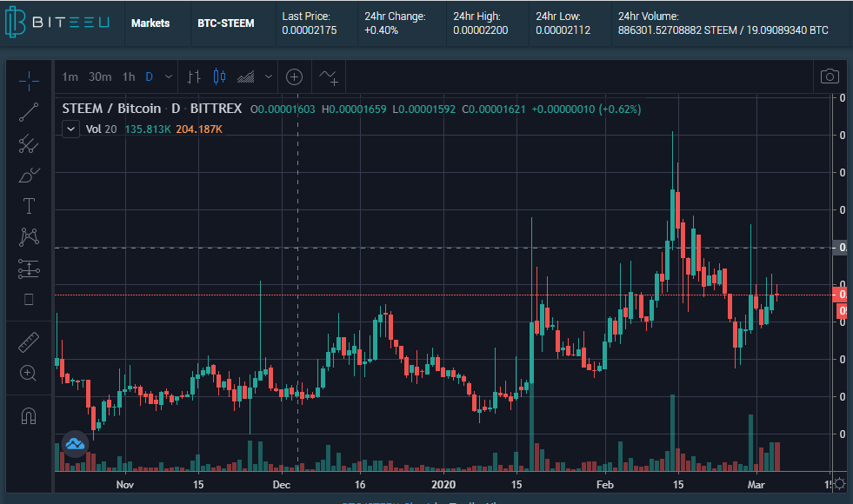The height and width of the screenshot is (504, 853).
Task: Click the Feb date label on time axis
Action: click(605, 484)
